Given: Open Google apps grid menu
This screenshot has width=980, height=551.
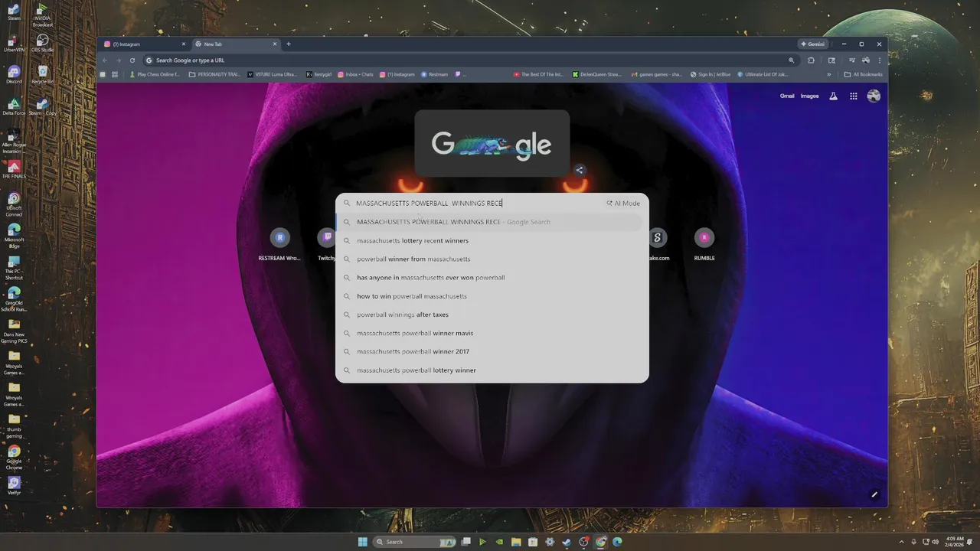Looking at the screenshot, I should [854, 96].
